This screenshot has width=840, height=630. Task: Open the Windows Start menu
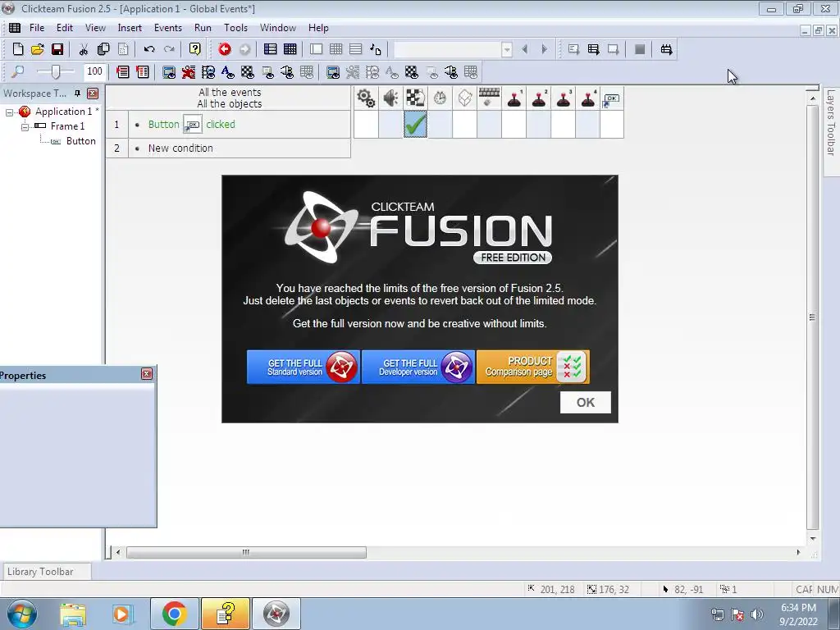point(22,614)
